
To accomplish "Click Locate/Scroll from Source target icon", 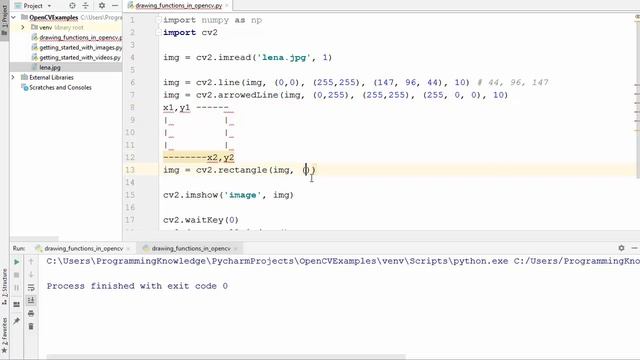I will click(72, 6).
